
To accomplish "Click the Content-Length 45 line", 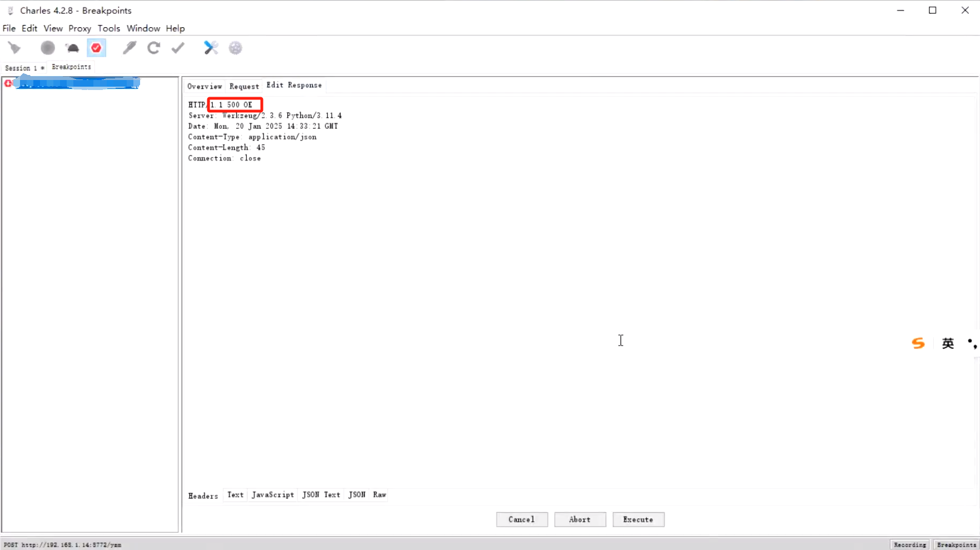I will pyautogui.click(x=226, y=147).
